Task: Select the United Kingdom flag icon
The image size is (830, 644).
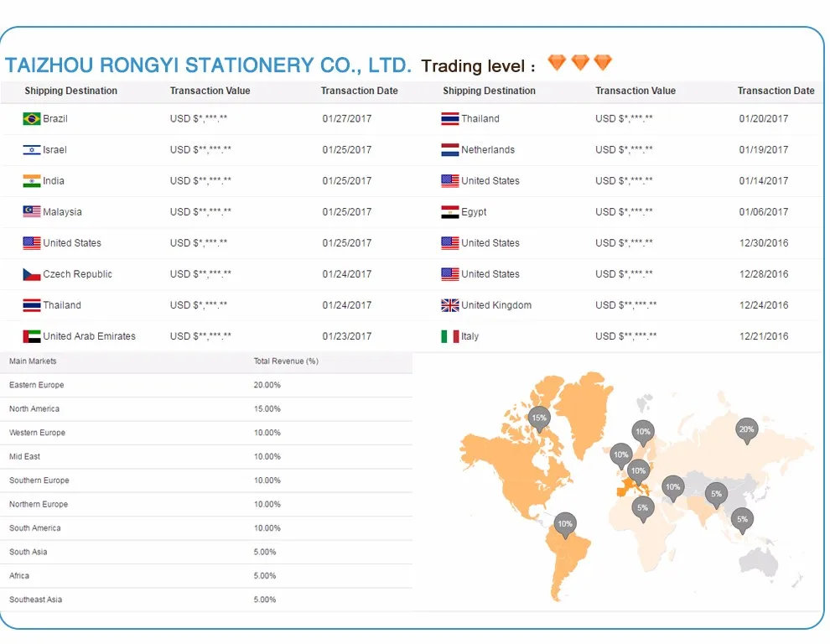Action: pos(450,305)
